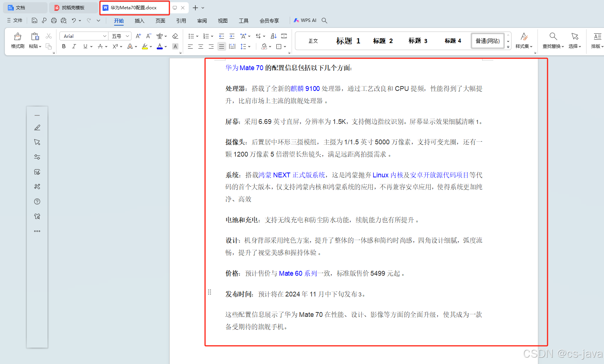Open Print Preview from quick access bar
The image size is (604, 364).
click(64, 20)
